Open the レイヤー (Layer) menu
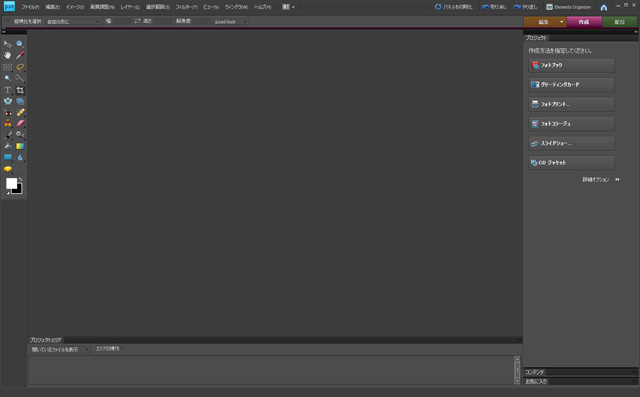This screenshot has height=397, width=640. pyautogui.click(x=130, y=7)
